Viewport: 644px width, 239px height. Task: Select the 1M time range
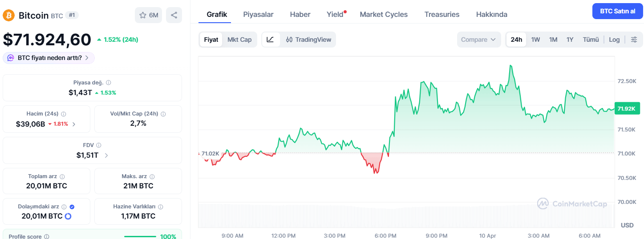[553, 40]
